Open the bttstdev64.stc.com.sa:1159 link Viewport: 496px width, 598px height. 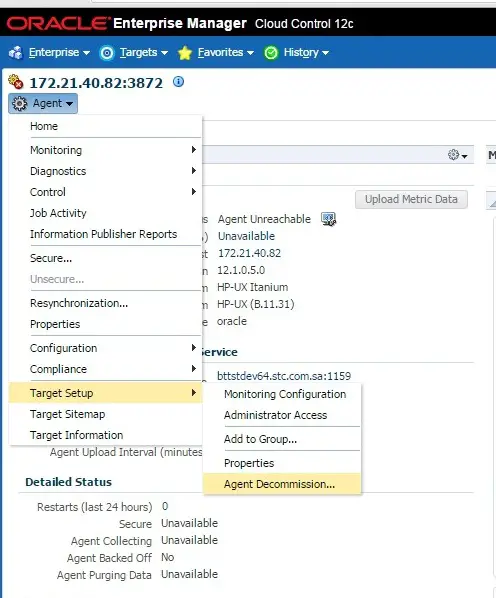tap(284, 376)
